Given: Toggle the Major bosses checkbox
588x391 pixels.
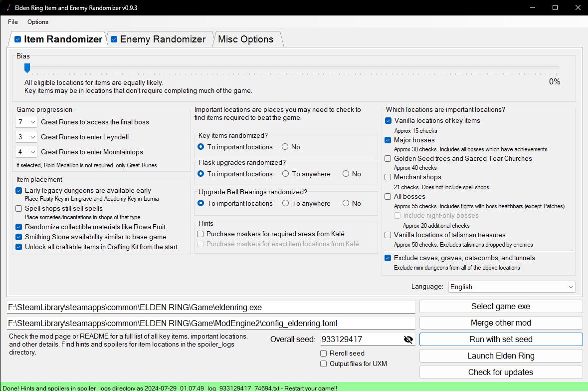Looking at the screenshot, I should click(388, 140).
